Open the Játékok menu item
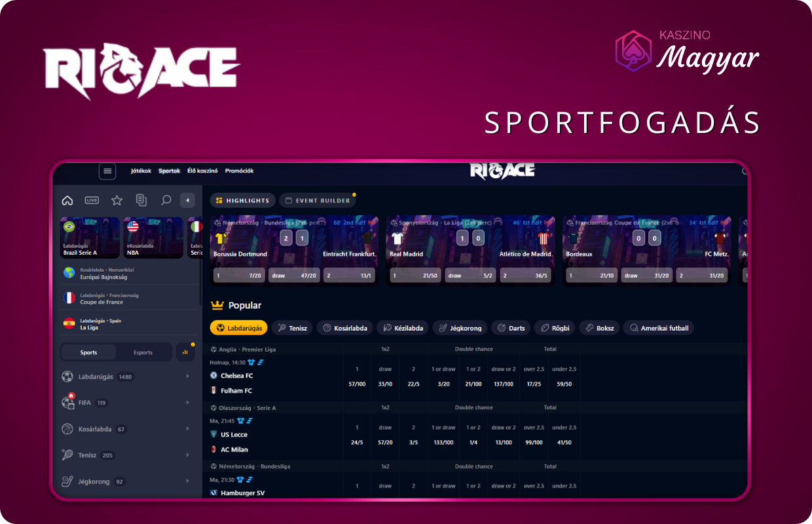The height and width of the screenshot is (524, 812). (141, 171)
